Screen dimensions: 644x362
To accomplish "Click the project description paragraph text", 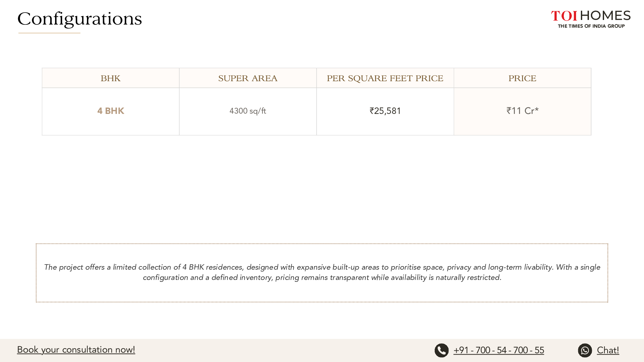I will pyautogui.click(x=322, y=272).
